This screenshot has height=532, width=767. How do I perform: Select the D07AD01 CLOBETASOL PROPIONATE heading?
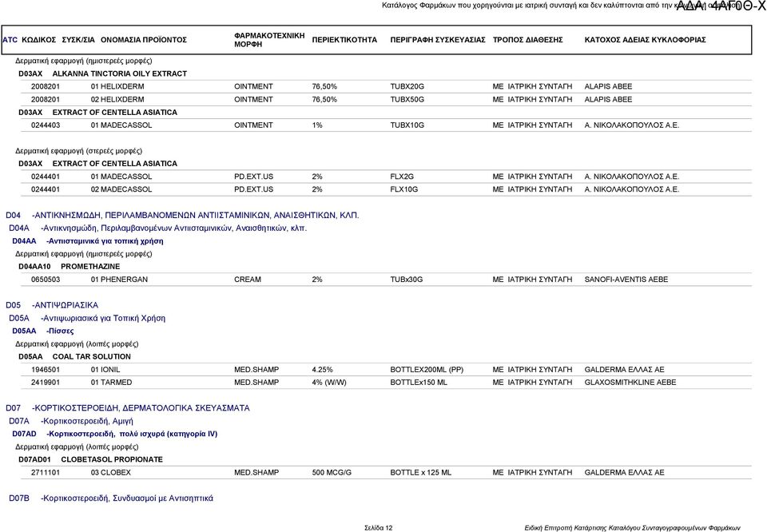point(90,459)
